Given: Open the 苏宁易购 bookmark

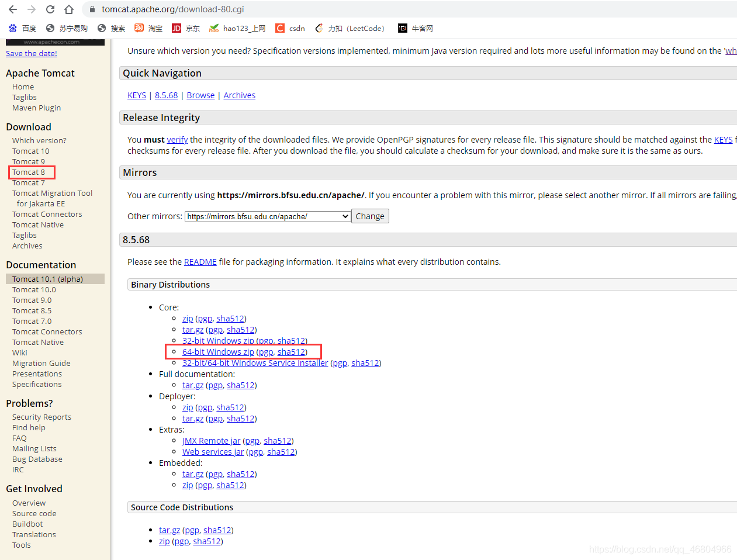Looking at the screenshot, I should (x=67, y=28).
